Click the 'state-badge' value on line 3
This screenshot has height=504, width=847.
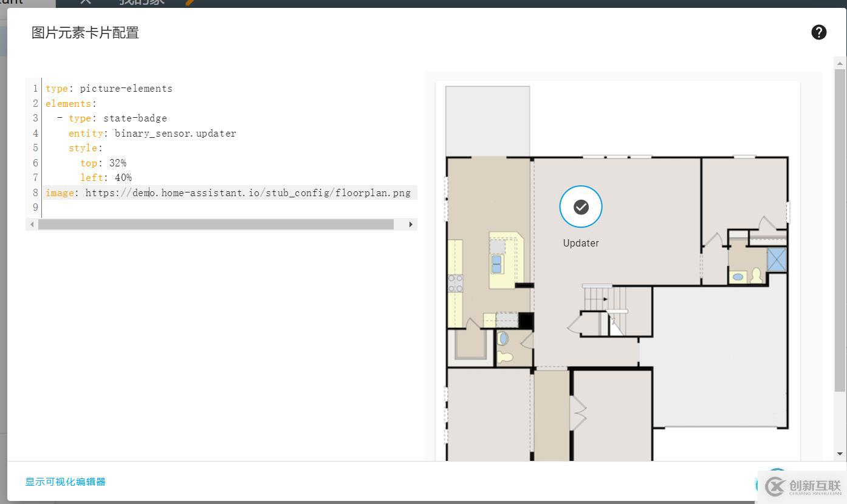click(135, 118)
